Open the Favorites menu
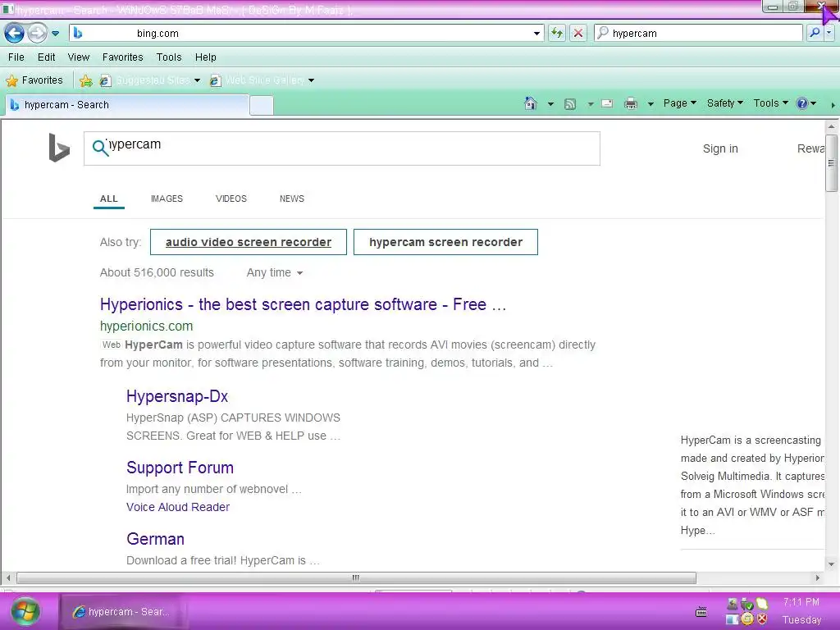Screen dimensions: 840x630 [x=123, y=57]
